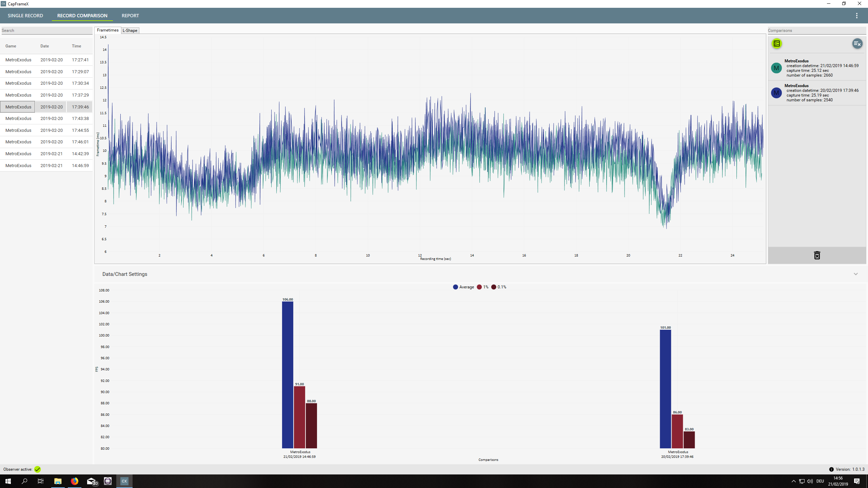Toggle Average series in chart legend
Screen dimensions: 868x488
point(463,287)
